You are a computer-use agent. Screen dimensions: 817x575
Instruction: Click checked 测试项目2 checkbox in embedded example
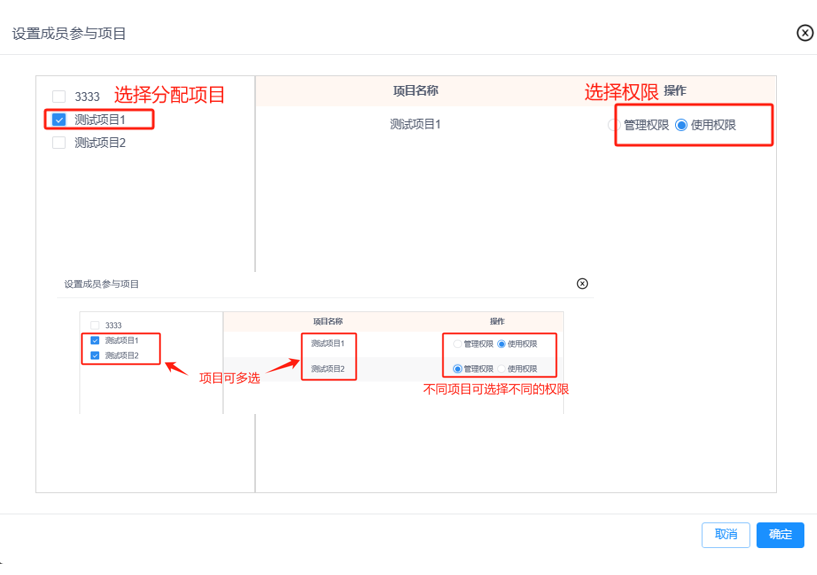[95, 355]
